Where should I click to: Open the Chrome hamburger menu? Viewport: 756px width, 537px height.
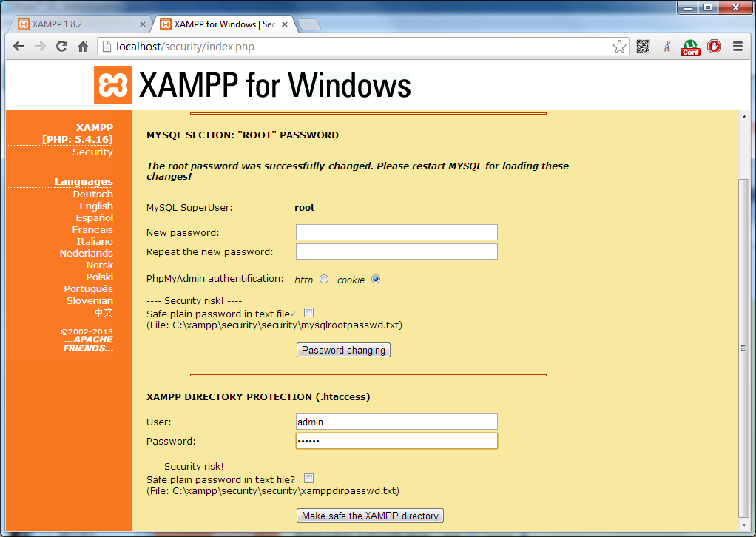tap(738, 47)
